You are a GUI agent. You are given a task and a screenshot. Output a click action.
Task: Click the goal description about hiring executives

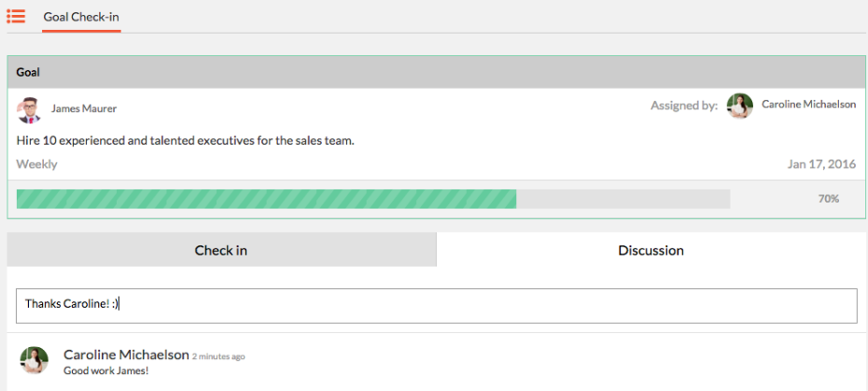186,141
